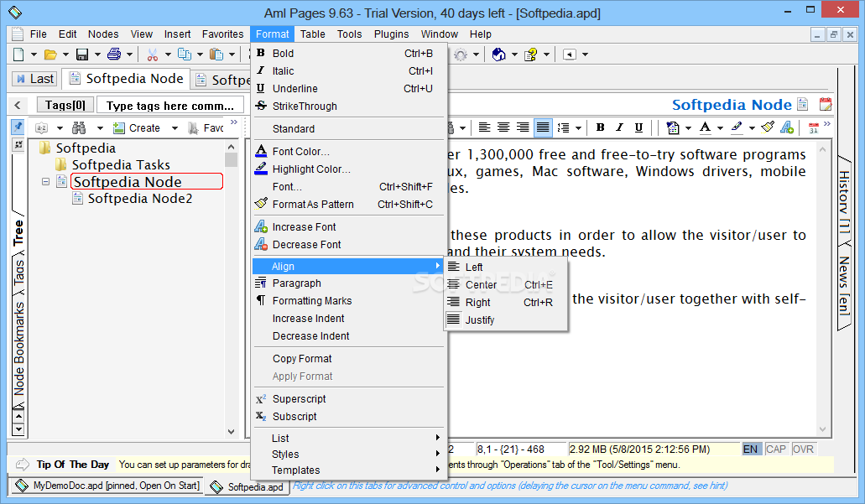
Task: Switch to MyDemoDoc.apd document tab
Action: click(107, 486)
